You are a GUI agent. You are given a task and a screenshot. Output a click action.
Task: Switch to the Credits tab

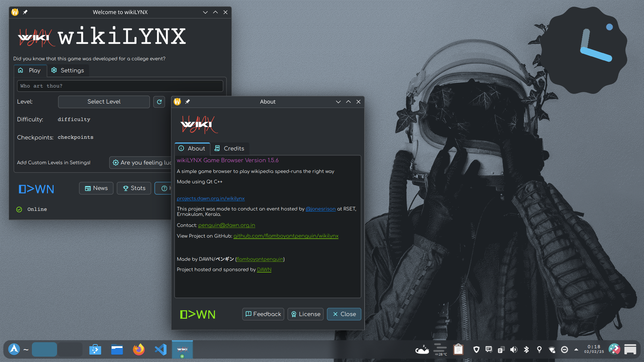[230, 148]
